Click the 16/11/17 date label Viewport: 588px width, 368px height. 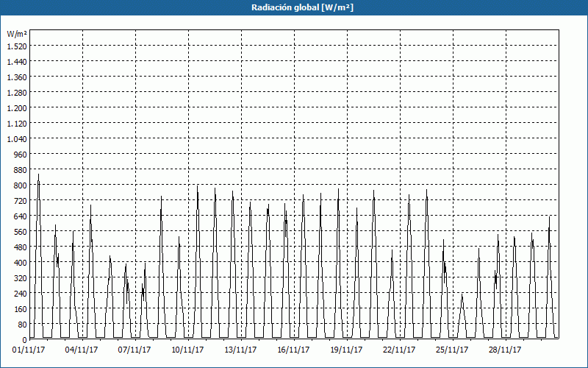[293, 350]
